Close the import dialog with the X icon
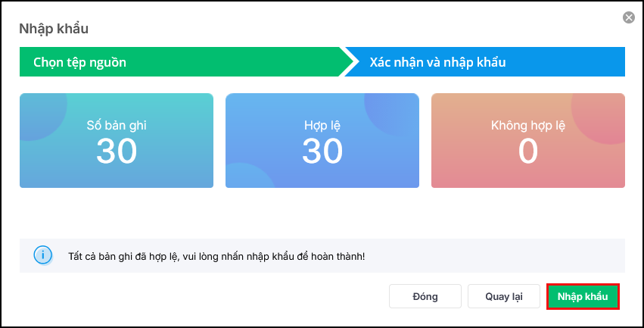This screenshot has height=328, width=644. [x=628, y=17]
